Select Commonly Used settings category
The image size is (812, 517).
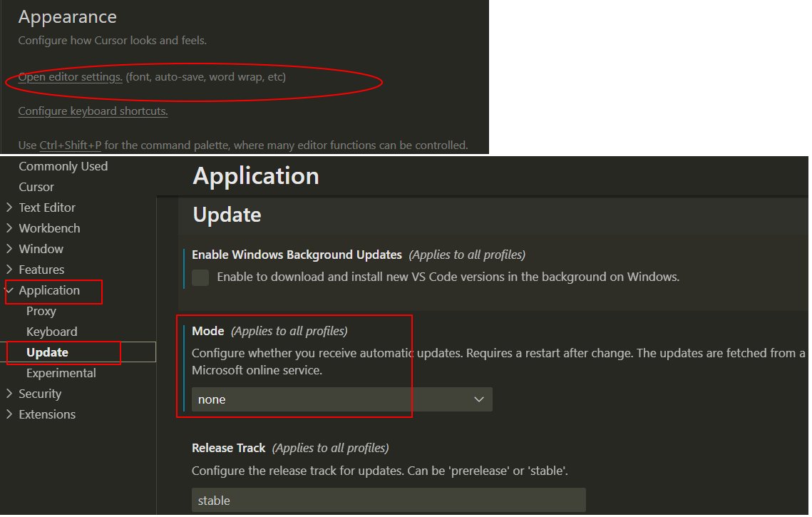(63, 166)
